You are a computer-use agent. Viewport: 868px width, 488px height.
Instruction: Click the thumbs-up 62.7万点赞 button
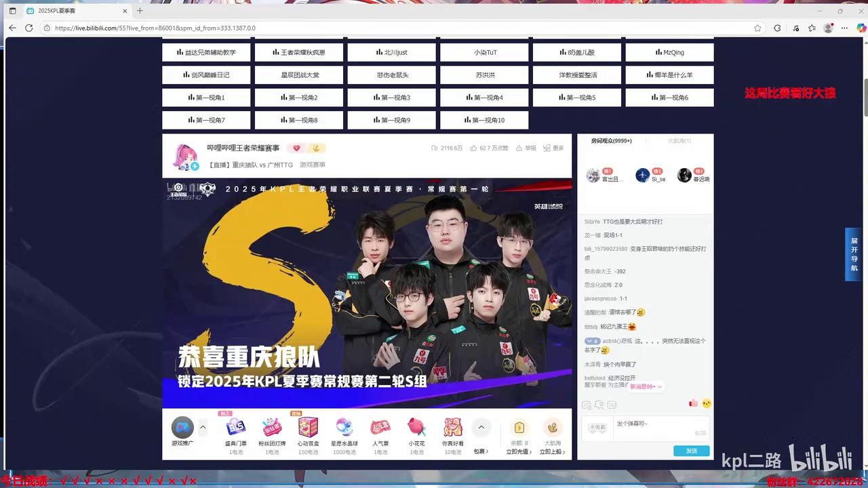[x=488, y=148]
